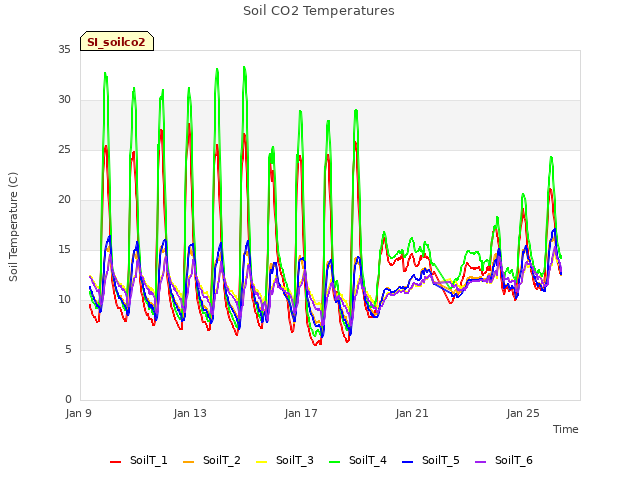640x480 pixels.
Task: Click the purple SoilT_6 legend swatch
Action: tap(481, 462)
